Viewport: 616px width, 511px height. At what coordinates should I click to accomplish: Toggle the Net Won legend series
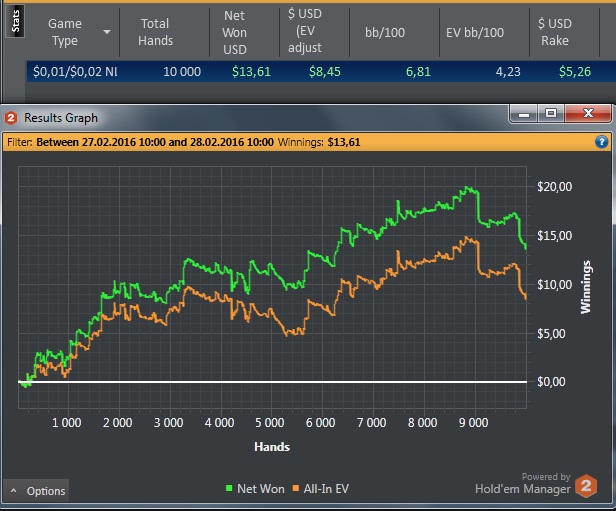point(255,489)
